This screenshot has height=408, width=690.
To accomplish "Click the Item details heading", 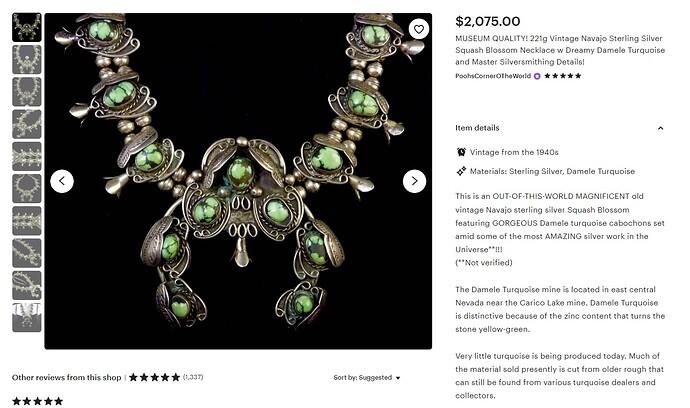I will point(477,128).
